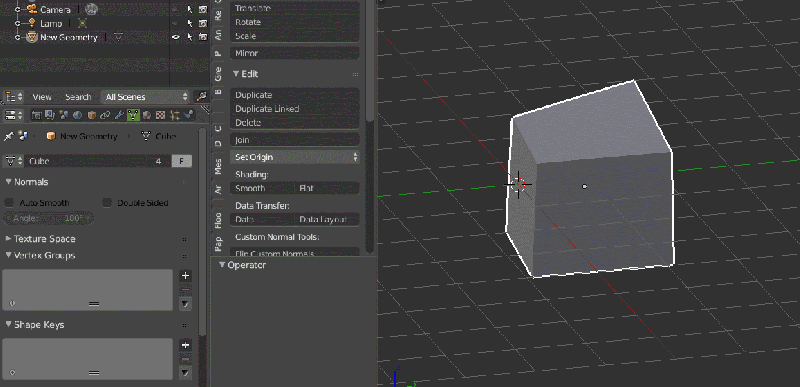Image resolution: width=800 pixels, height=387 pixels.
Task: Click the outliner filter search icon
Action: click(202, 96)
